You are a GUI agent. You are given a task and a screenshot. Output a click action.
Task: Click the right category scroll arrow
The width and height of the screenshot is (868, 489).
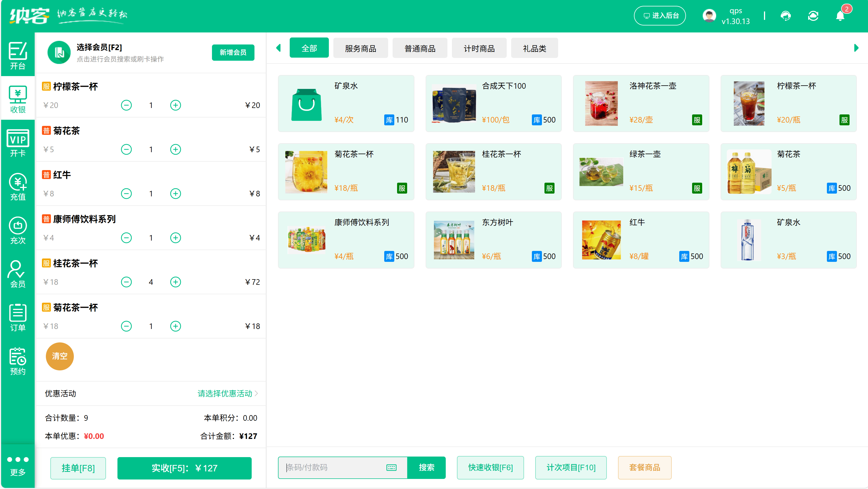pyautogui.click(x=857, y=48)
